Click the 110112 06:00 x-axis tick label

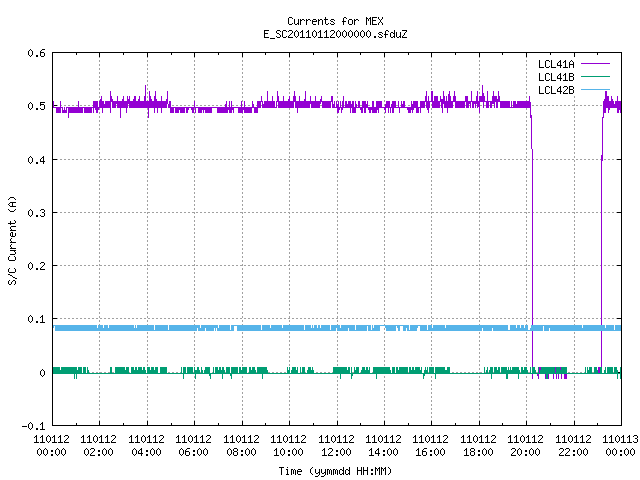193,446
